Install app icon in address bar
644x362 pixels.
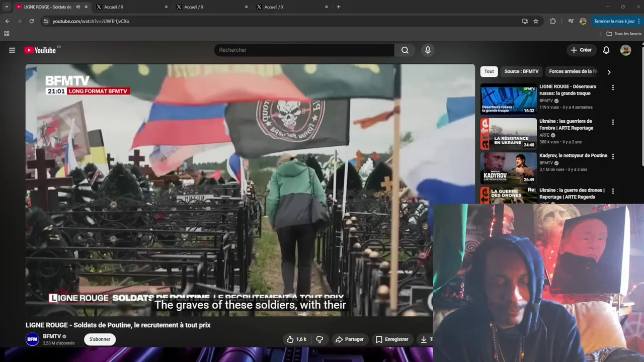point(525,21)
